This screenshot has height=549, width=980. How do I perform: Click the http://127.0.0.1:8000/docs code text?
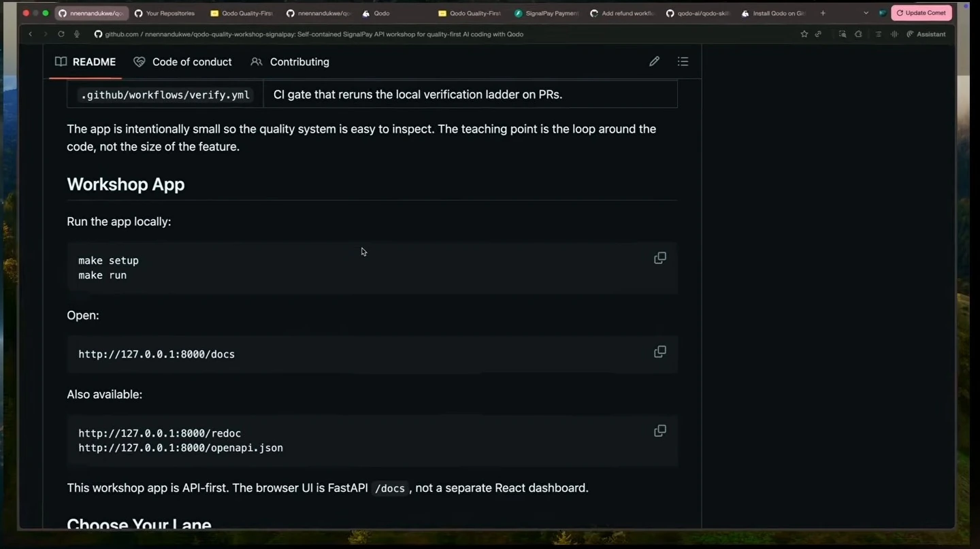pyautogui.click(x=157, y=354)
